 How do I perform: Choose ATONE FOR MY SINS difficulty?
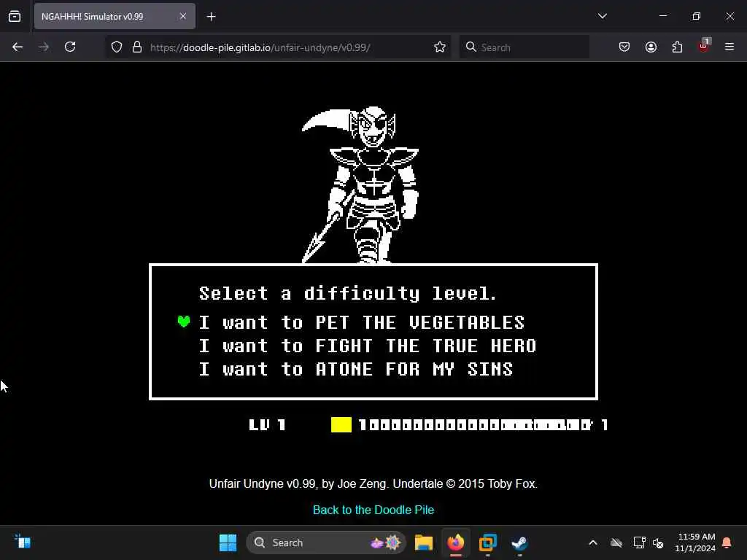[x=356, y=370]
